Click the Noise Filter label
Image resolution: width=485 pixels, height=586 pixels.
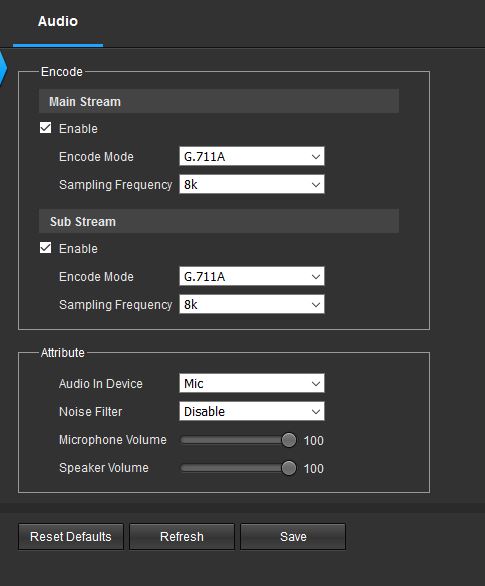pyautogui.click(x=90, y=411)
